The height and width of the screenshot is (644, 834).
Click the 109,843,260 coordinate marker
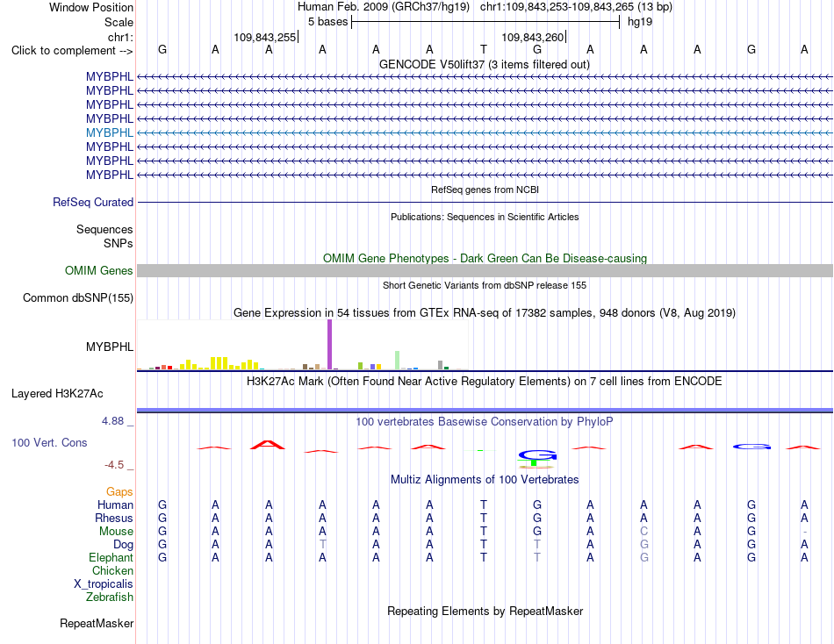(532, 37)
